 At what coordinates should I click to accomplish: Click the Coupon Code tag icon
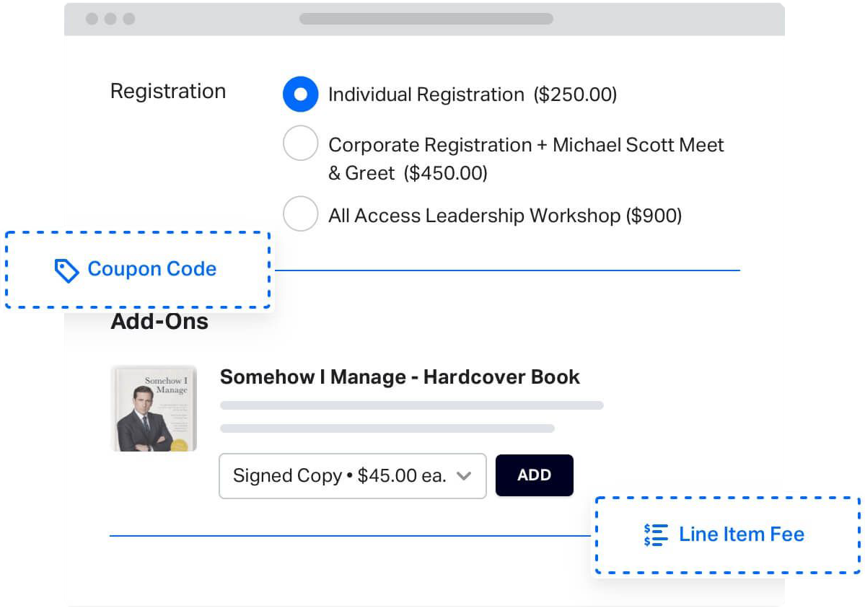tap(66, 270)
